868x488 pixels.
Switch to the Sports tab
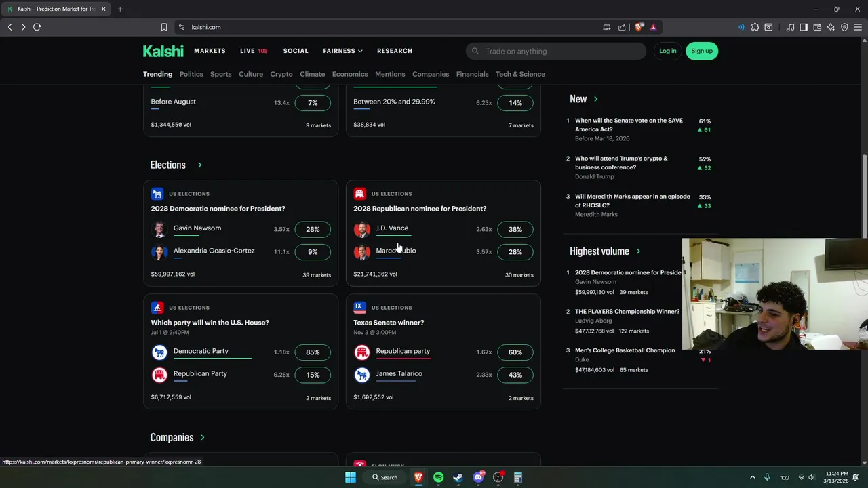220,74
